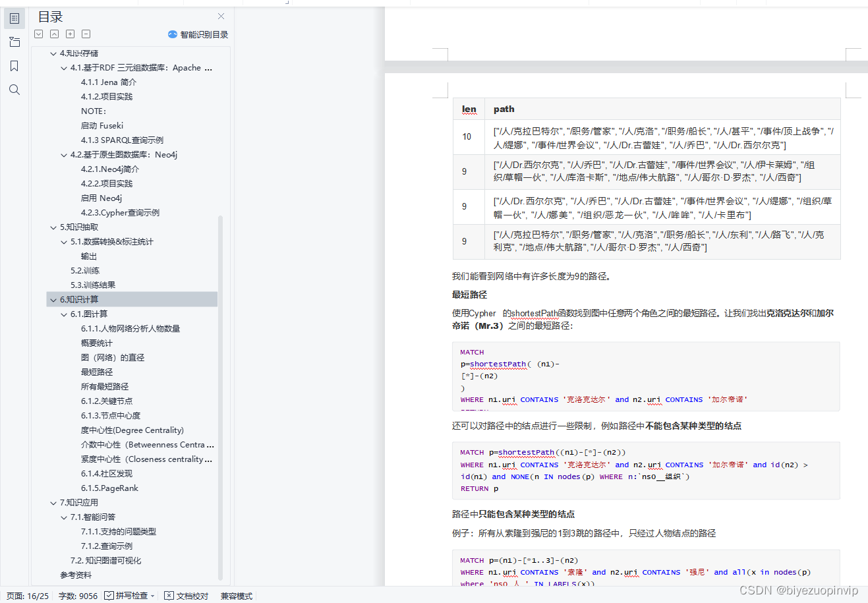The width and height of the screenshot is (868, 603).
Task: Close the 目录 outline panel
Action: (x=221, y=16)
